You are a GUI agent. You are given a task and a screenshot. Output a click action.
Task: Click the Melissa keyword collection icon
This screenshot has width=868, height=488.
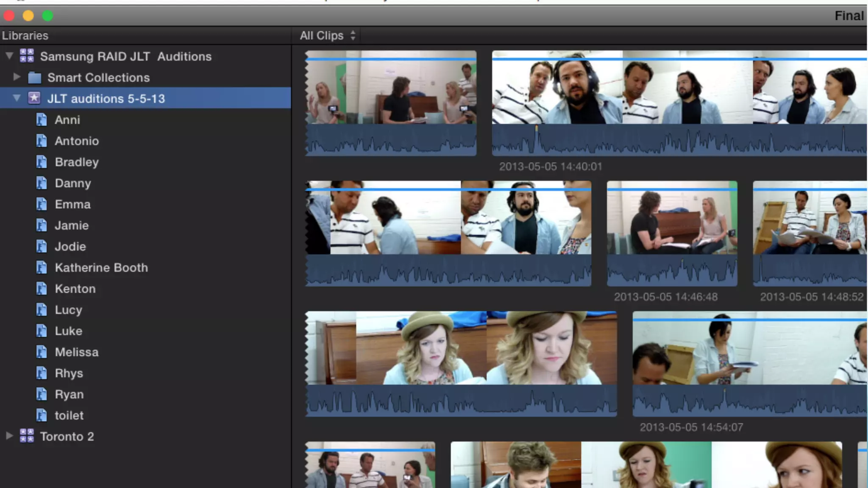(41, 352)
